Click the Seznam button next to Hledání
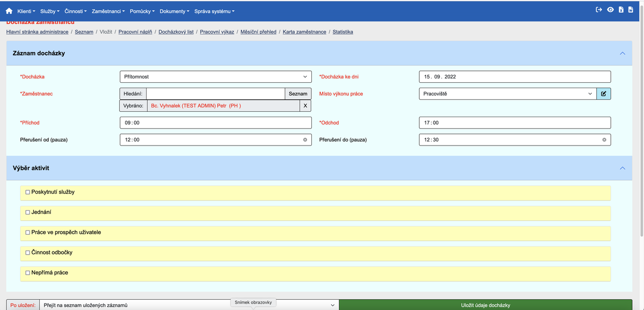Viewport: 644px width, 310px height. point(298,93)
